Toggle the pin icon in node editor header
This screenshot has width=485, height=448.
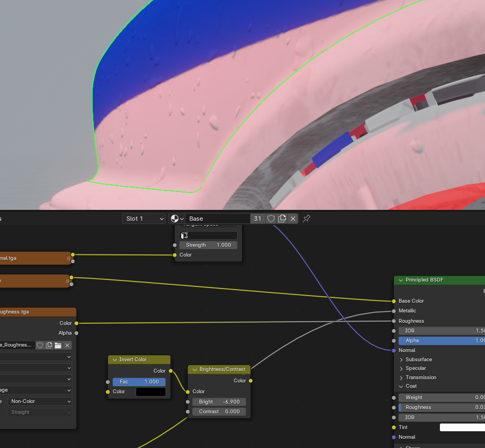coord(306,219)
